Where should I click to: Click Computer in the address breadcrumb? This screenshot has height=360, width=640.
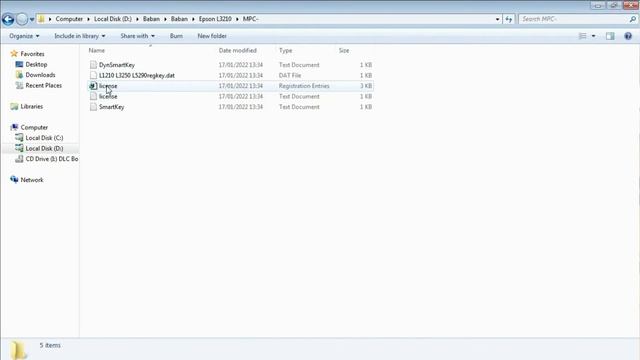69,19
